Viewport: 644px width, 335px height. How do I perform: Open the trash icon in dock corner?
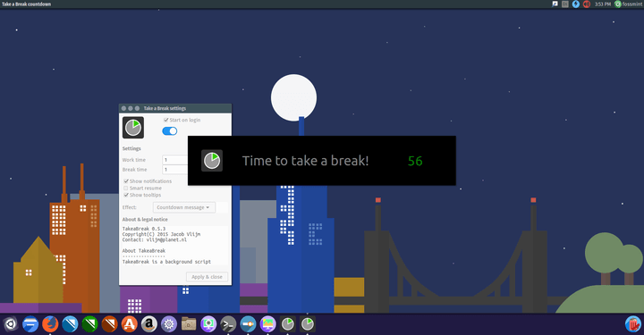tap(633, 324)
